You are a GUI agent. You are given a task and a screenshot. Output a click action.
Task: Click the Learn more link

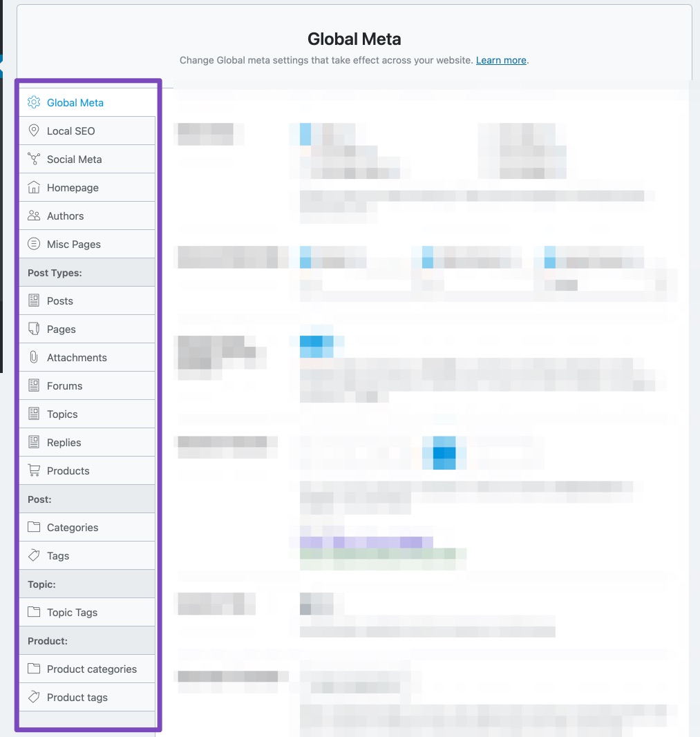tap(500, 60)
